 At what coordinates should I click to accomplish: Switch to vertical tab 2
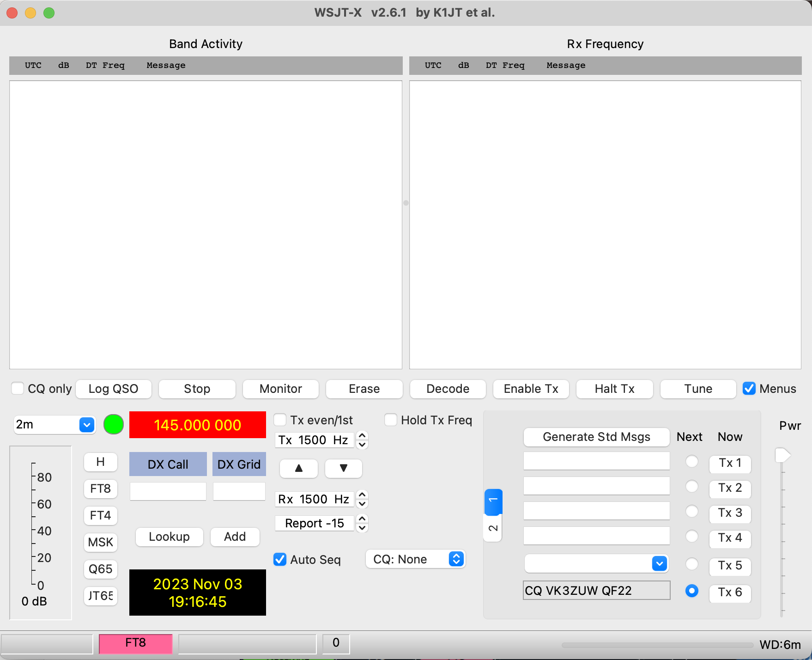point(493,528)
